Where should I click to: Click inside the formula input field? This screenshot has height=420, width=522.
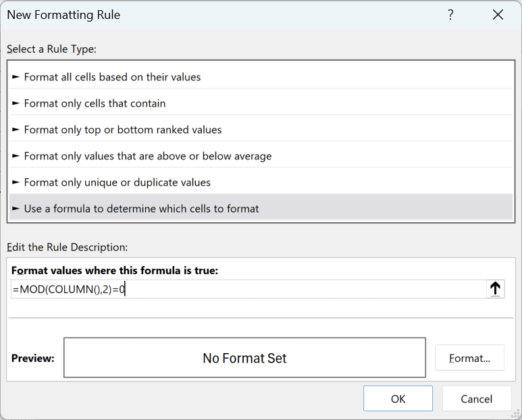pos(249,289)
